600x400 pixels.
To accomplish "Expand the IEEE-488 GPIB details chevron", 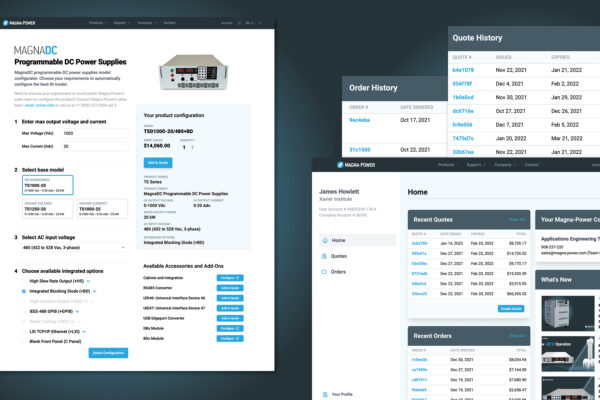I will pyautogui.click(x=77, y=312).
